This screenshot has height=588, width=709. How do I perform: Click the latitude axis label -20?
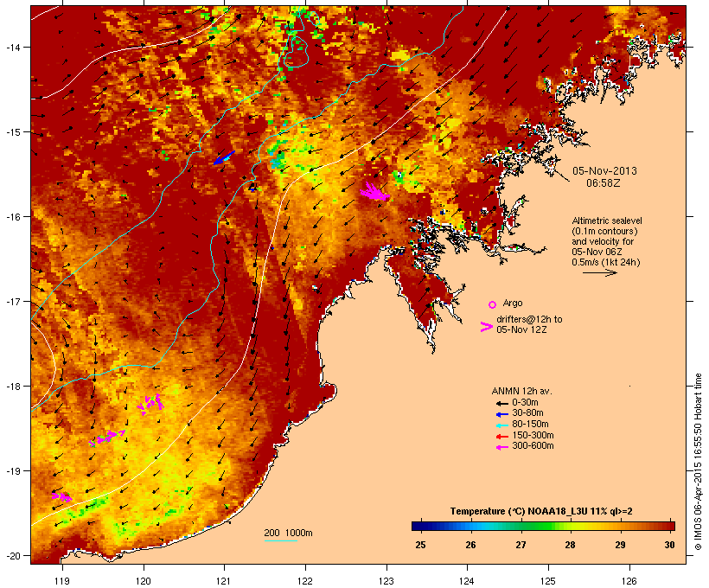click(12, 556)
